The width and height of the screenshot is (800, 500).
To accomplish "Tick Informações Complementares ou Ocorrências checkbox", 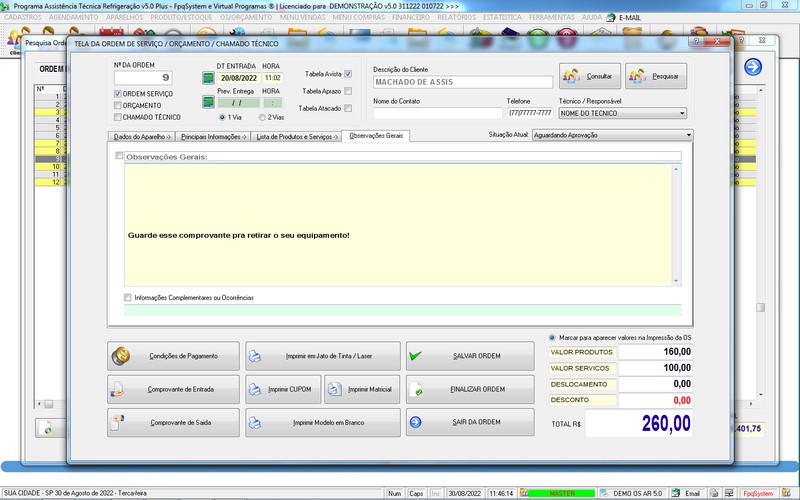I will (x=128, y=297).
